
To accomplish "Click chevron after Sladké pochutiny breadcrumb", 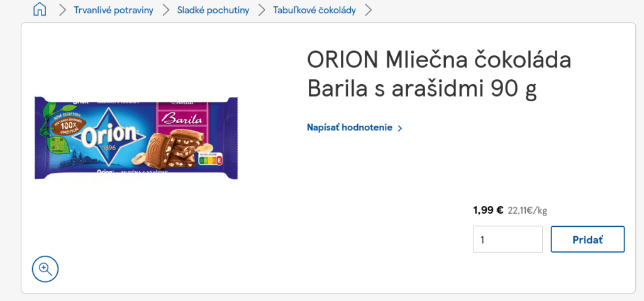I will (262, 10).
